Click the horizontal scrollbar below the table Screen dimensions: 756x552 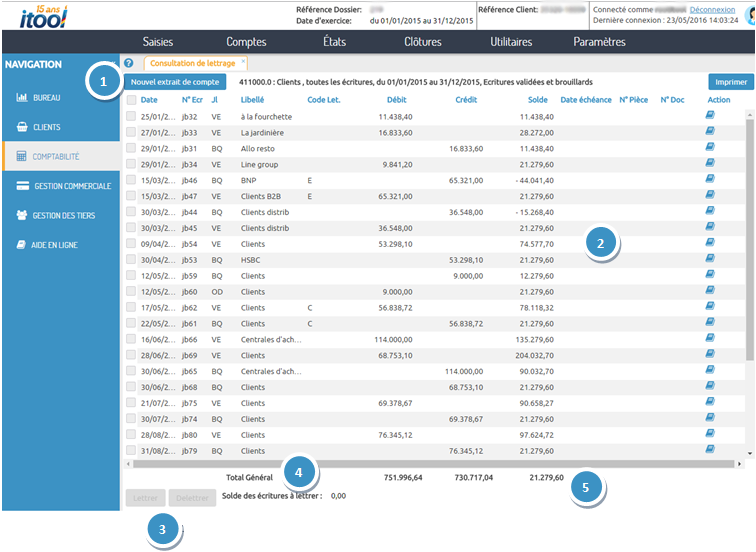click(430, 464)
